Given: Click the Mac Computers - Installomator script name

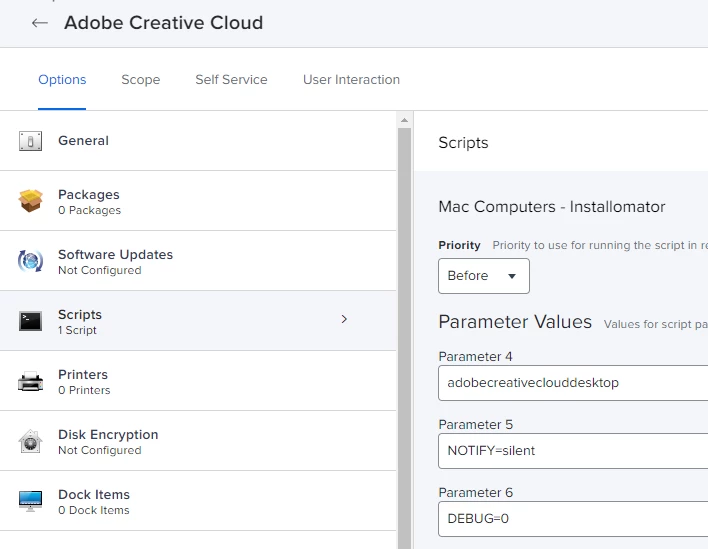Looking at the screenshot, I should (x=552, y=207).
